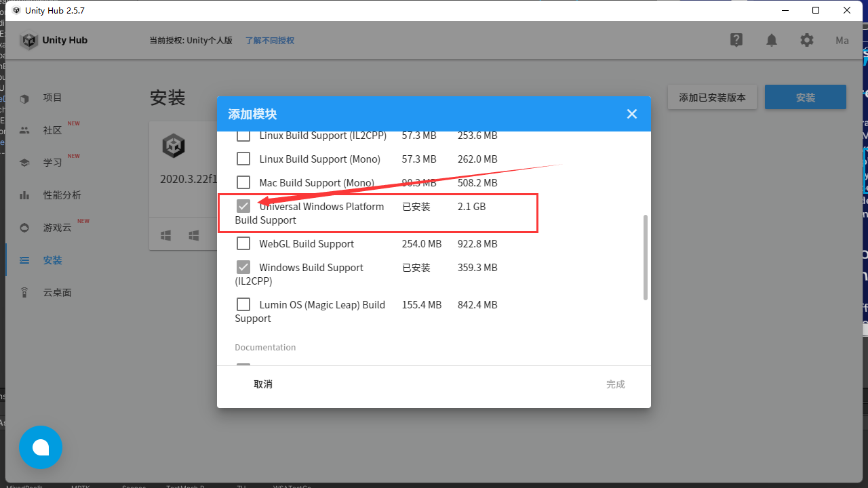This screenshot has width=868, height=488.
Task: Go to 性能分析 section
Action: point(62,195)
